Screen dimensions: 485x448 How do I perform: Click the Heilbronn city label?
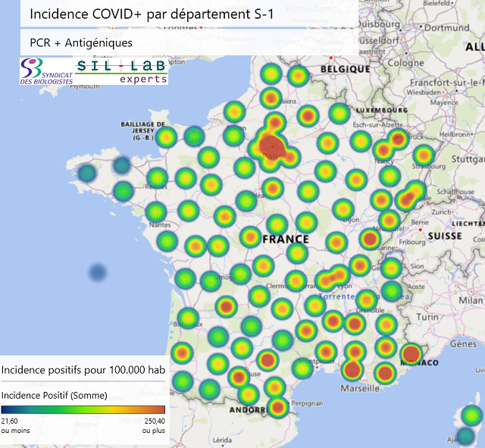tap(455, 134)
